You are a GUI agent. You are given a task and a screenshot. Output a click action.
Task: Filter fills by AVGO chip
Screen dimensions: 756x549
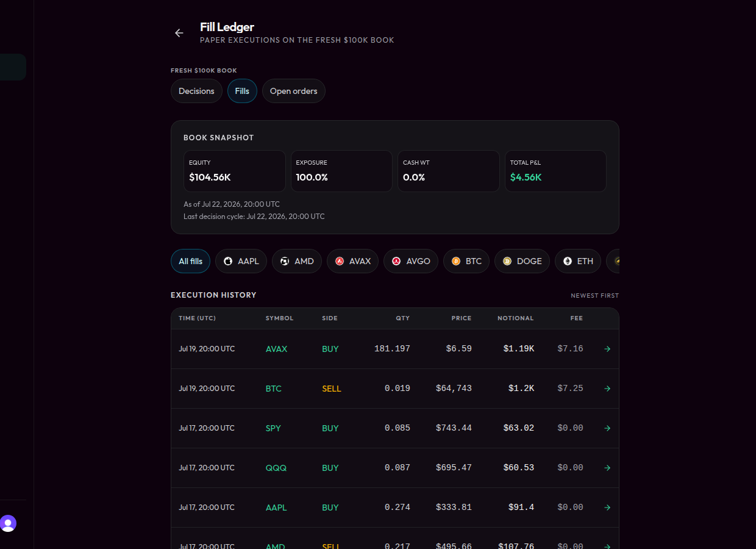(x=411, y=261)
